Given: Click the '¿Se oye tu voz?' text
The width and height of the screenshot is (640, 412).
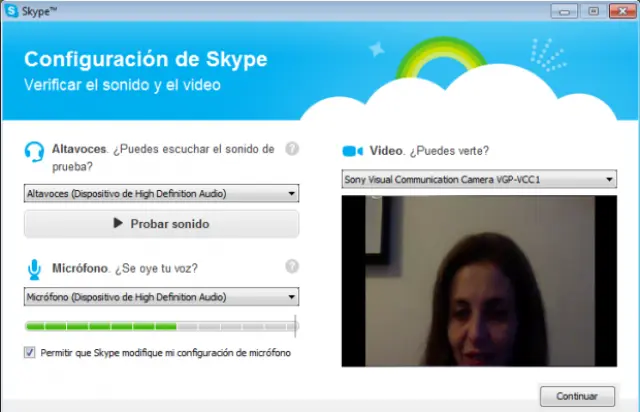Looking at the screenshot, I should [x=156, y=268].
